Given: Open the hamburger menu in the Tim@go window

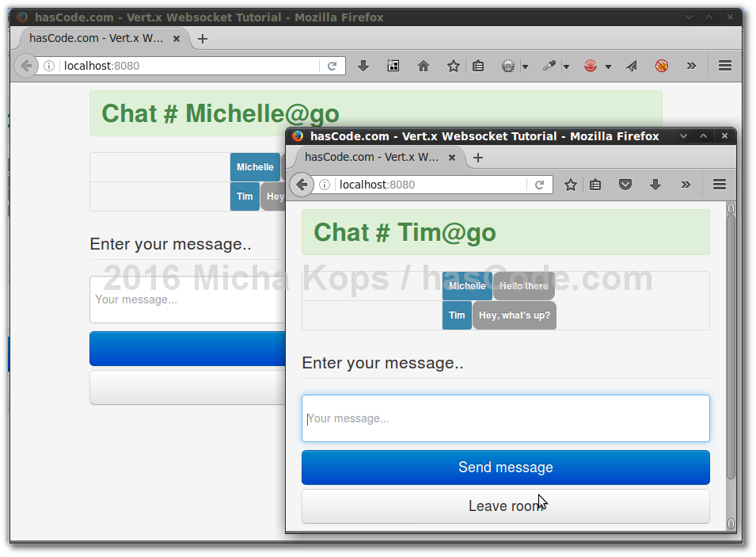Looking at the screenshot, I should click(719, 184).
